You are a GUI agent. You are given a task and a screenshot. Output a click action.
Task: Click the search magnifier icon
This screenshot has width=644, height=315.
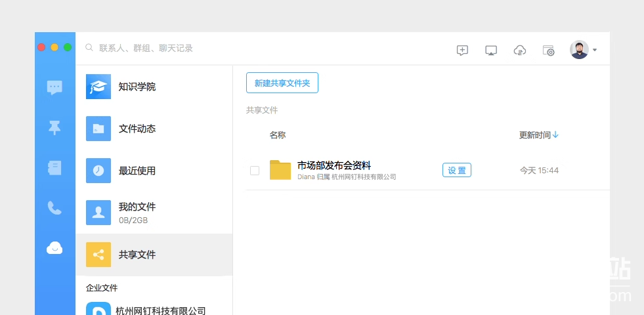pos(89,48)
